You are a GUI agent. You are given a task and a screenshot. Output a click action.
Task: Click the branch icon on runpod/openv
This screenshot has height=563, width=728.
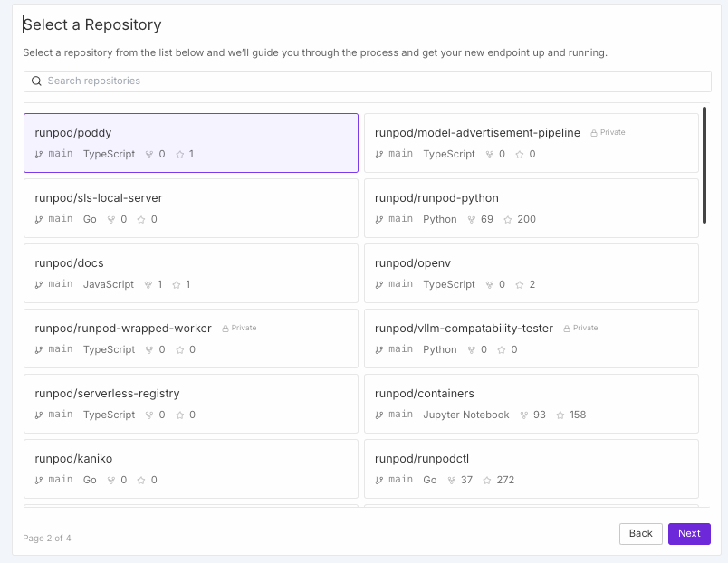[379, 285]
